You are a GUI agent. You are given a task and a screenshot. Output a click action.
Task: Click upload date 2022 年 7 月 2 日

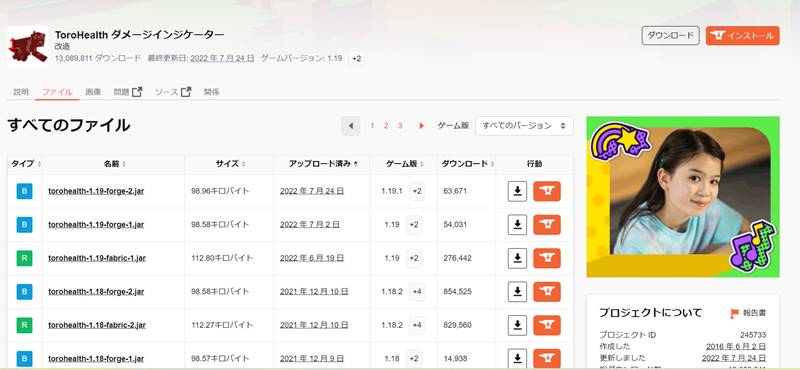tap(310, 225)
